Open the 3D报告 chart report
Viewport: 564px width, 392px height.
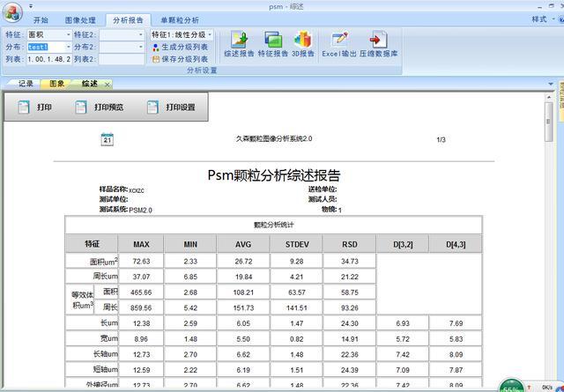(x=303, y=44)
